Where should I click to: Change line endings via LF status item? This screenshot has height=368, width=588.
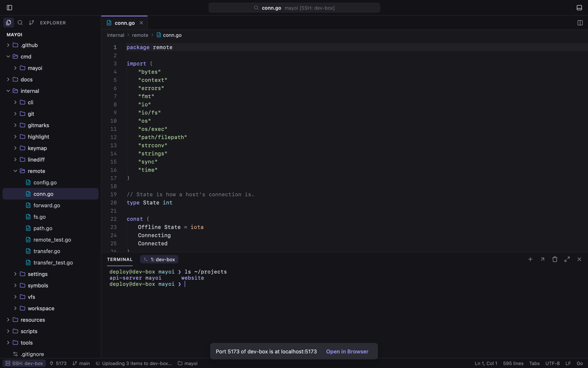(x=568, y=363)
